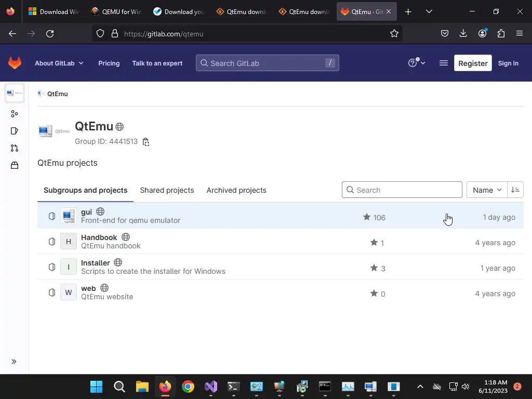Open the GitLab help menu icon
Image resolution: width=532 pixels, height=399 pixels.
point(416,63)
